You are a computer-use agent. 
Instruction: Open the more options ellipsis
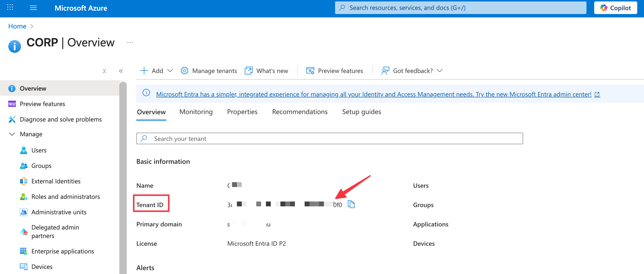130,43
